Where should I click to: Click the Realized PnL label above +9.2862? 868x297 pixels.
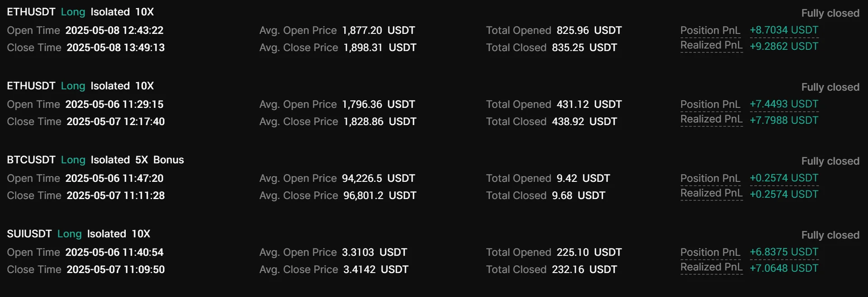[711, 46]
